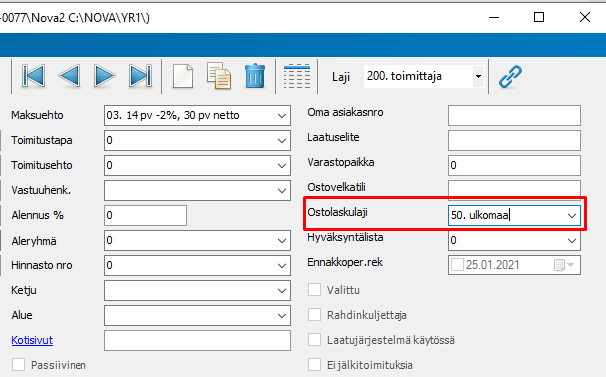
Task: Jump to first record icon
Action: point(34,76)
